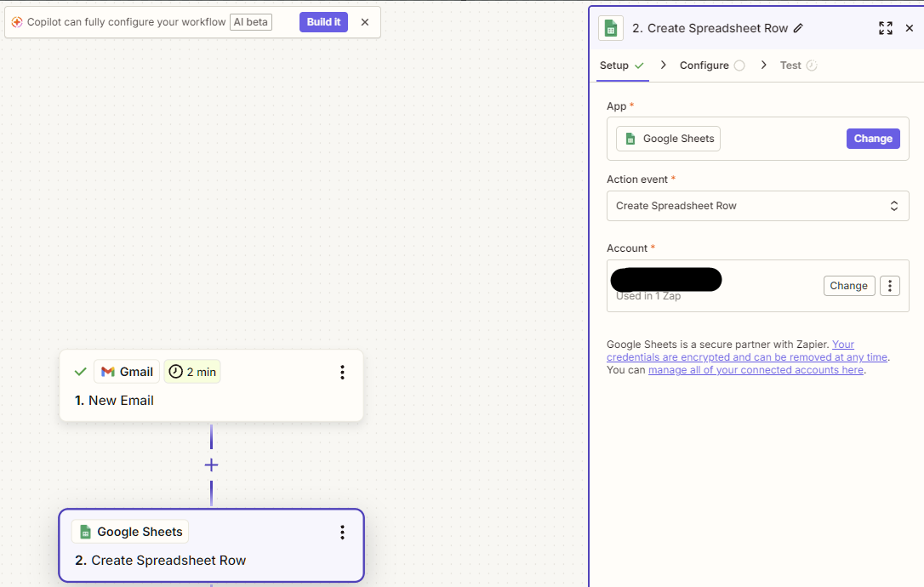Click the 2 min polling interval badge
This screenshot has height=587, width=924.
click(192, 372)
